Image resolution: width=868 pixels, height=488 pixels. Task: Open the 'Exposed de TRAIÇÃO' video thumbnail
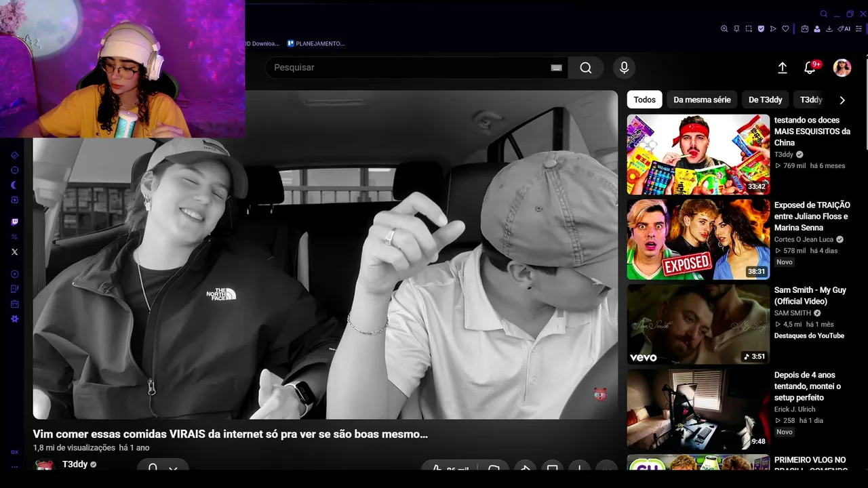tap(698, 239)
